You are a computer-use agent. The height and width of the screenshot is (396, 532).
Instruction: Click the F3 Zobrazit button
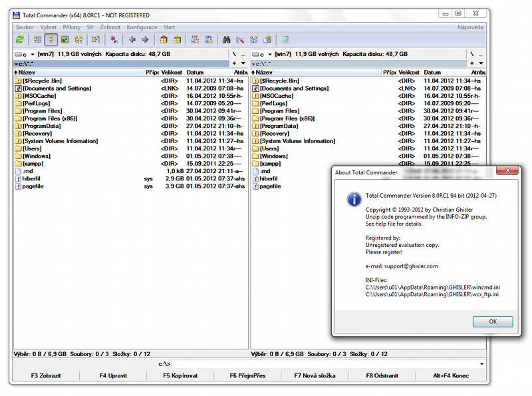click(46, 375)
